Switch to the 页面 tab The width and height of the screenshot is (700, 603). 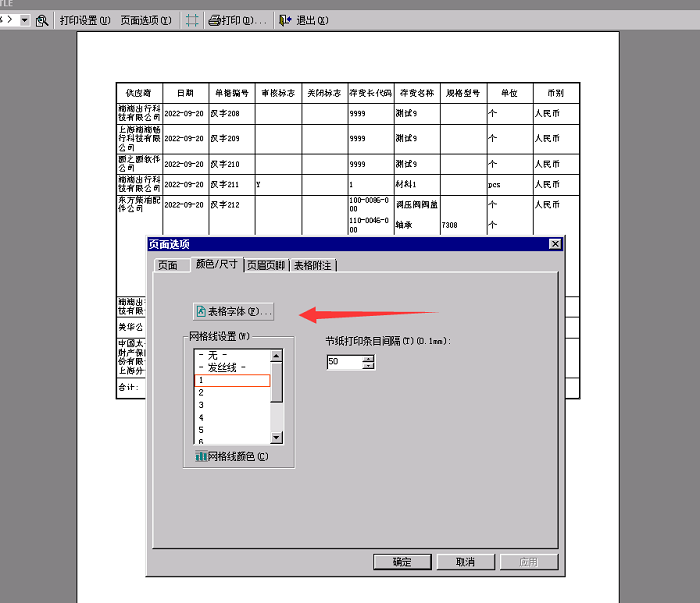tap(167, 265)
